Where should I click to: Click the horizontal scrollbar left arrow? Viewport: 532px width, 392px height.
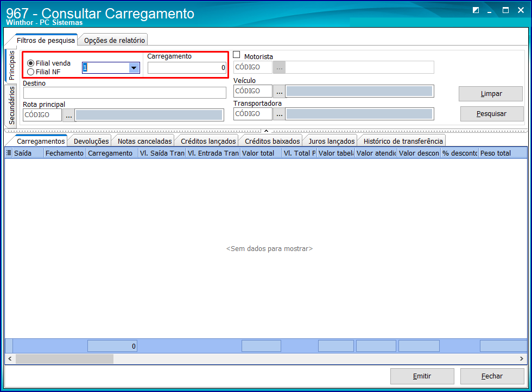click(x=10, y=359)
